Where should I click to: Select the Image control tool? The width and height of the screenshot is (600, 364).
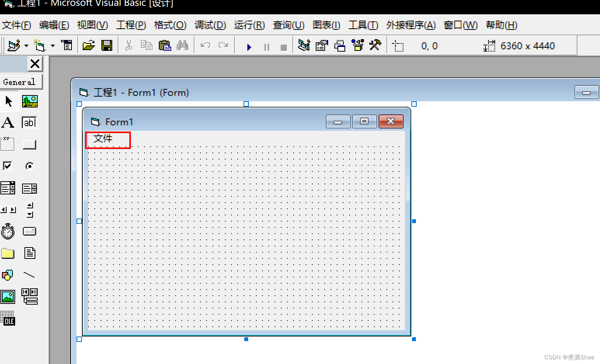pos(8,297)
